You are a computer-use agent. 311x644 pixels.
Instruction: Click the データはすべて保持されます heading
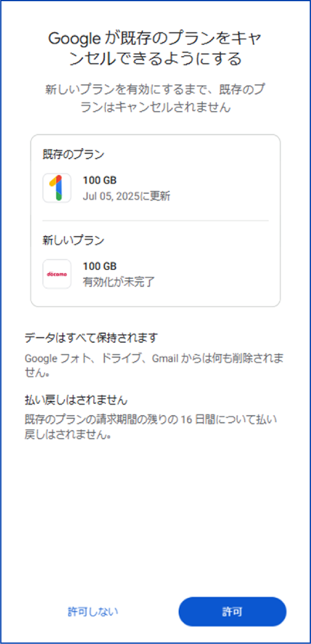(91, 338)
